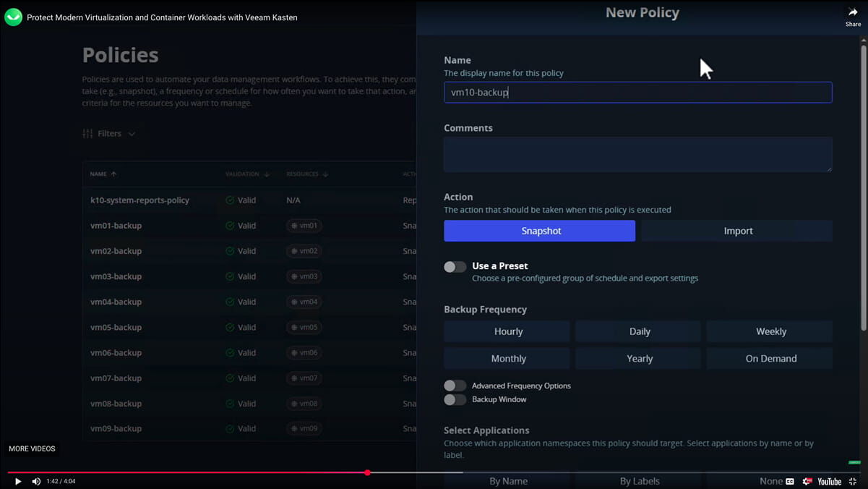868x489 pixels.
Task: Click the valid checkmark icon for vm01-backup
Action: (x=230, y=226)
